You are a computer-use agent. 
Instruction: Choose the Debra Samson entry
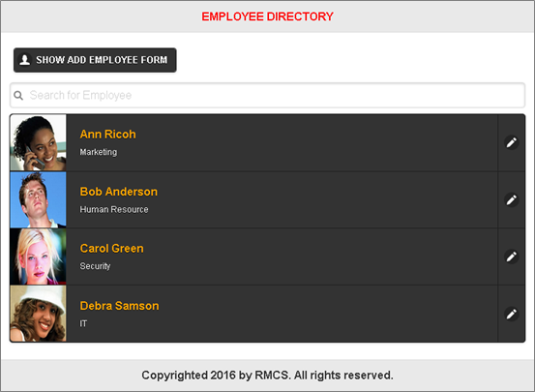point(253,314)
